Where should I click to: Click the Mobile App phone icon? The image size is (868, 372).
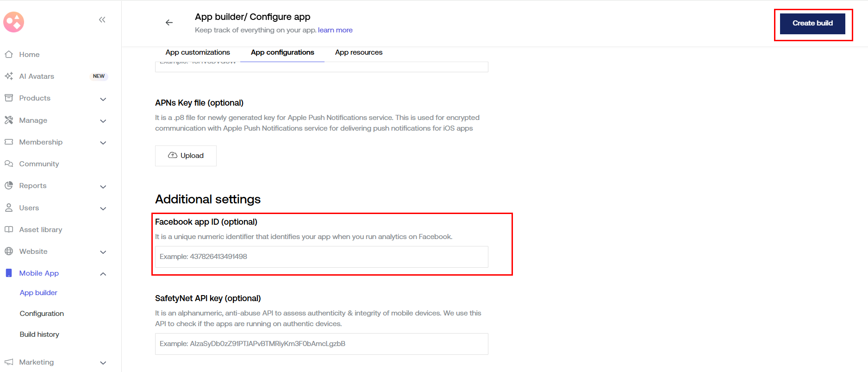click(9, 273)
